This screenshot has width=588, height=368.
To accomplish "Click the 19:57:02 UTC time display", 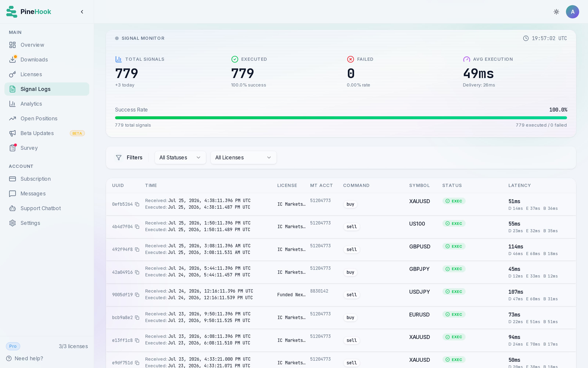I will (x=549, y=38).
